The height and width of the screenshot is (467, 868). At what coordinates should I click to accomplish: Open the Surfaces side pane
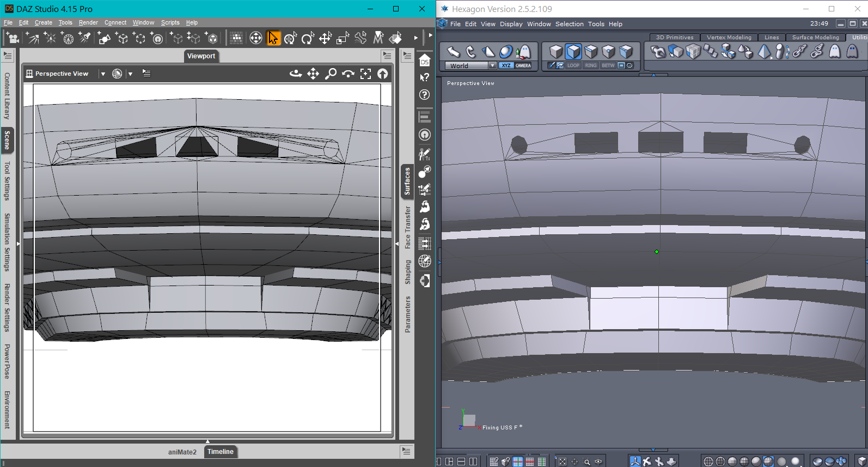(407, 181)
